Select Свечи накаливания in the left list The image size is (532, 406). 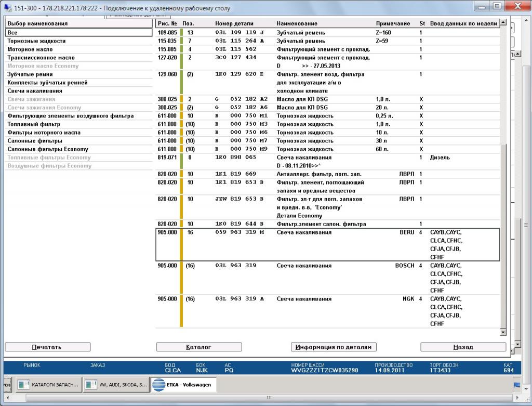tap(79, 91)
